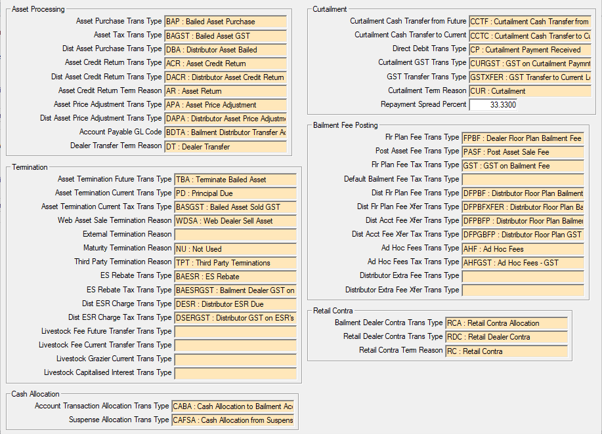The width and height of the screenshot is (602, 434).
Task: Focus the Livestock Fee Current Transfer Trans Type field
Action: (235, 345)
